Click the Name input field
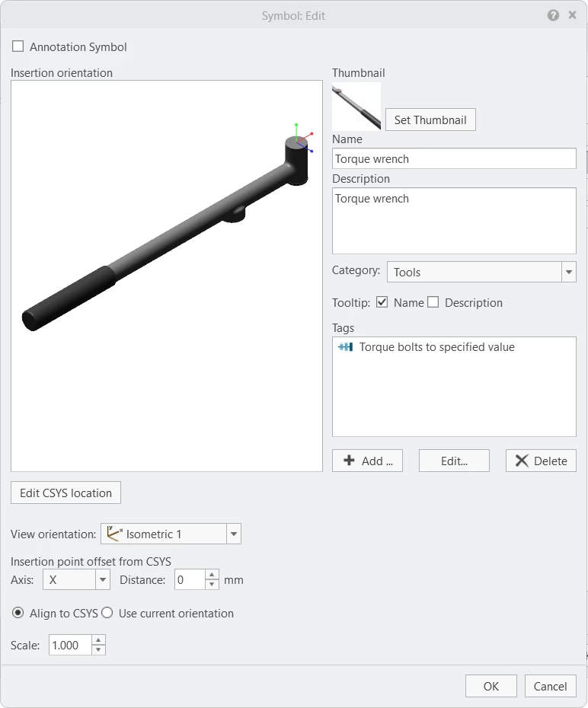 454,158
